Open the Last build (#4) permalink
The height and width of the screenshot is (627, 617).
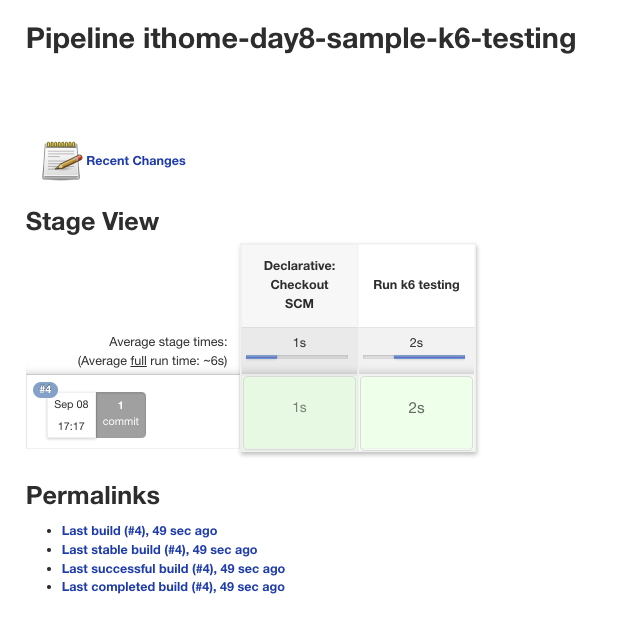139,531
